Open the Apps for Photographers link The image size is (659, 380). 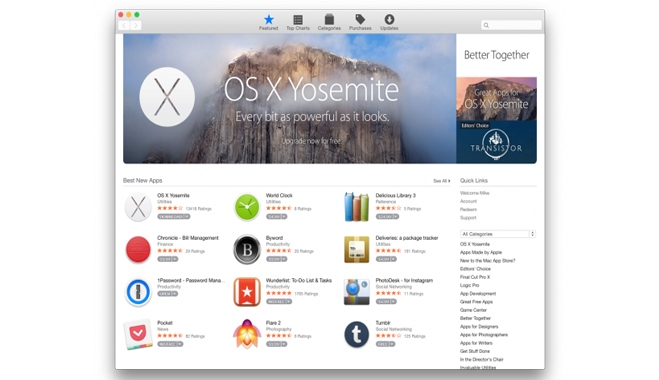[x=484, y=335]
